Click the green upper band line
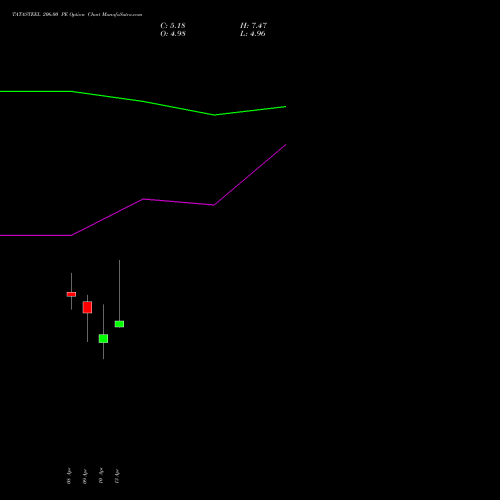The height and width of the screenshot is (500, 500). pos(143,101)
